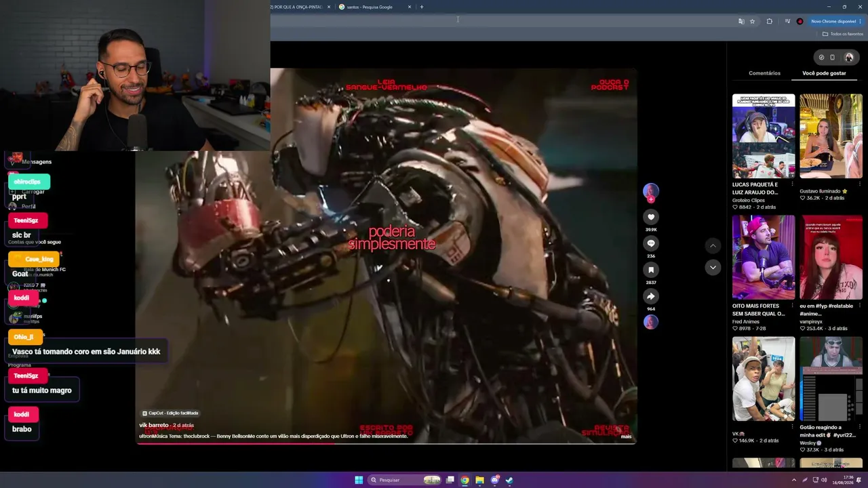Open VK video thumbnail with crowd
The width and height of the screenshot is (868, 488).
point(764,379)
